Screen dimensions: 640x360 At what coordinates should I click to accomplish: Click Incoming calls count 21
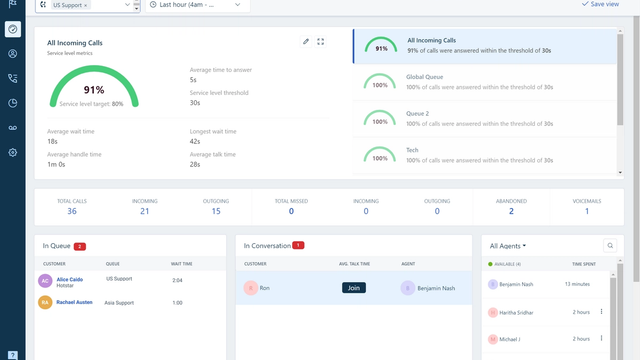[144, 211]
